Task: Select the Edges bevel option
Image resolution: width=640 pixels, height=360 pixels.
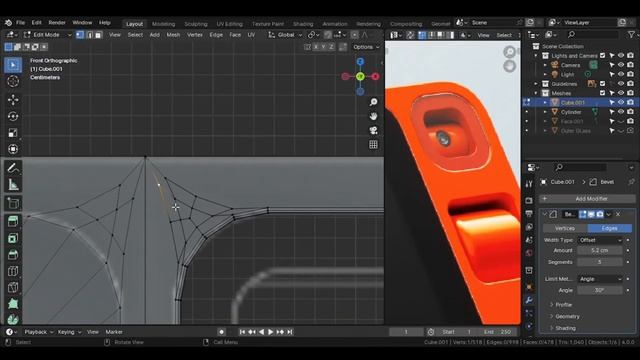Action: pyautogui.click(x=609, y=228)
